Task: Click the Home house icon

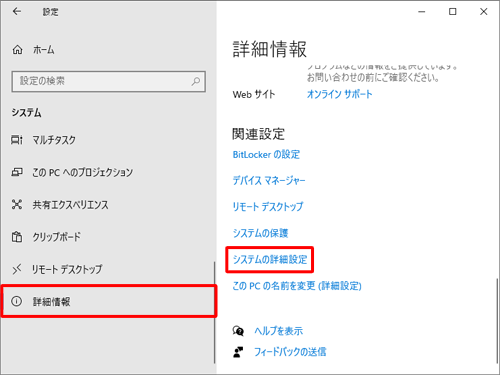Action: click(17, 50)
